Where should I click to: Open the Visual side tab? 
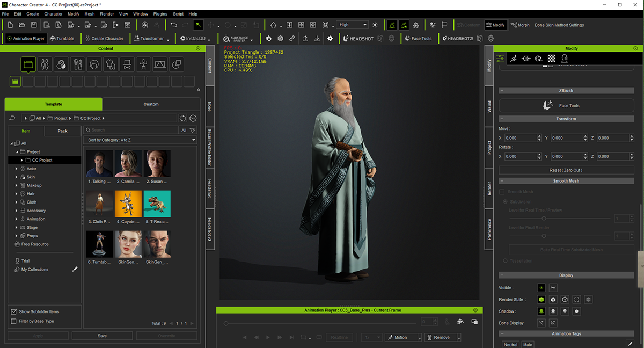tap(489, 106)
